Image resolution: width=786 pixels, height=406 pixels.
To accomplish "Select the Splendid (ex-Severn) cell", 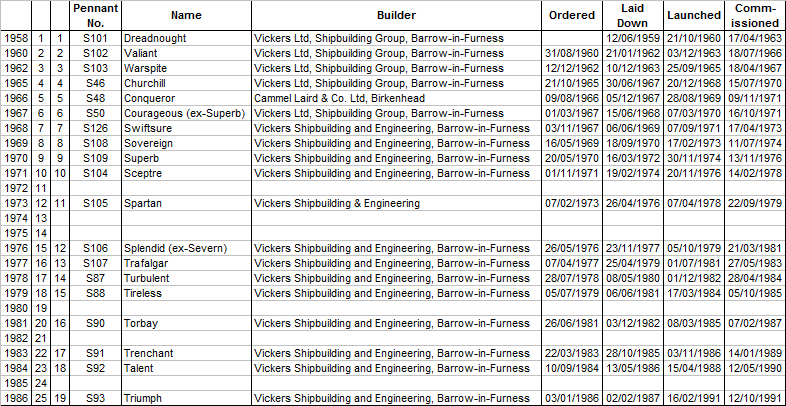I will 186,248.
